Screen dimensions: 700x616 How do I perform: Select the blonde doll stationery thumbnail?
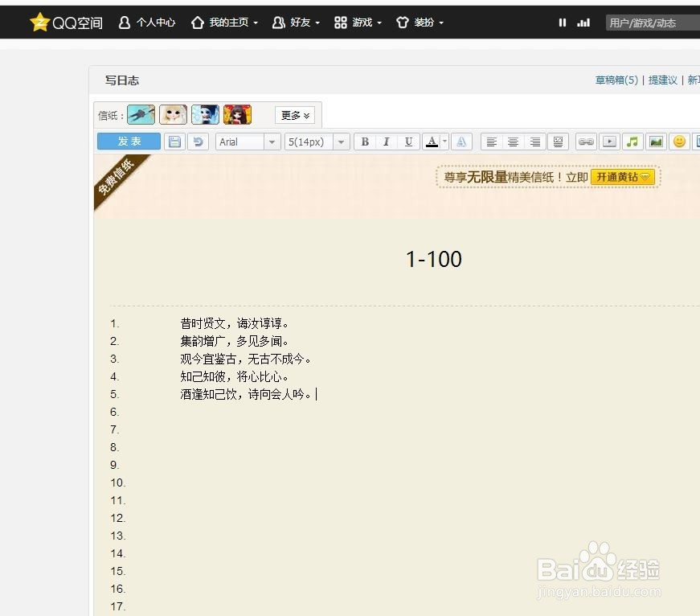coord(174,115)
